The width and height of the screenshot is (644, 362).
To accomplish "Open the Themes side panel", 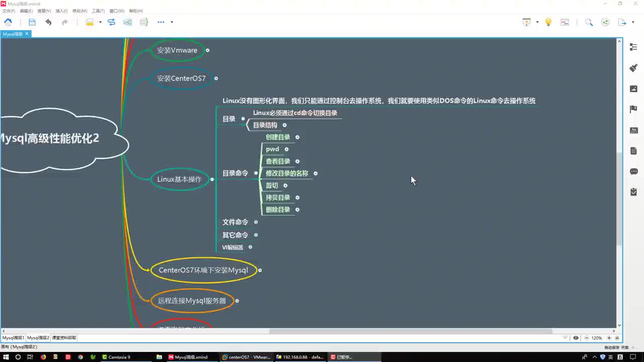I will (x=633, y=130).
